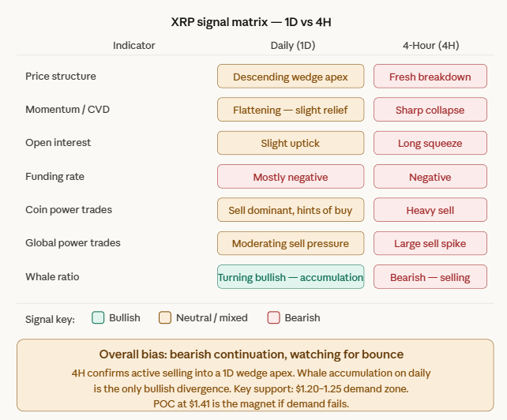The height and width of the screenshot is (420, 507).
Task: Click the Neutral / mixed orange swatch
Action: click(x=165, y=318)
